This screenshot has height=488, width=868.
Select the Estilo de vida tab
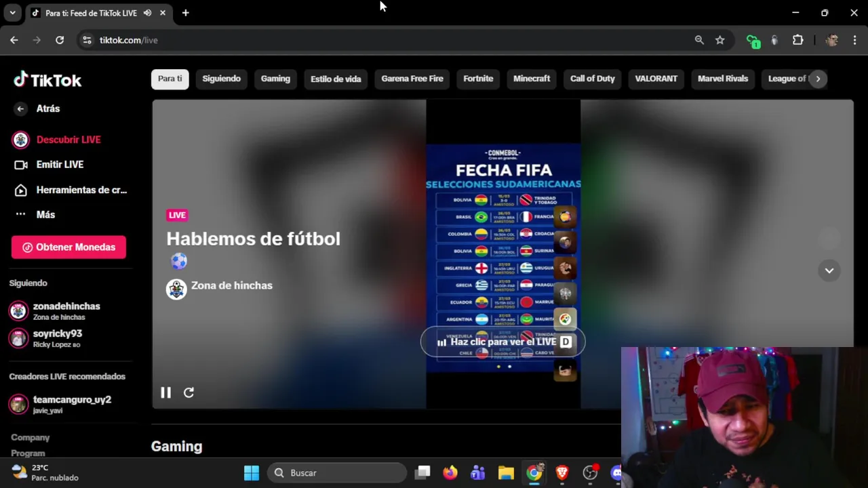coord(336,79)
